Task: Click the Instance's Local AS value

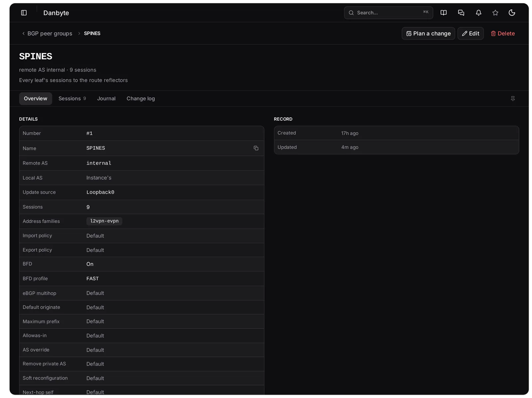Action: [99, 178]
